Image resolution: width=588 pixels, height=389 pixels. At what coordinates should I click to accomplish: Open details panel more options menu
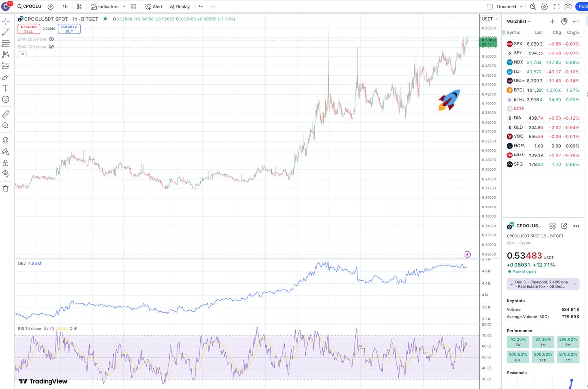576,226
